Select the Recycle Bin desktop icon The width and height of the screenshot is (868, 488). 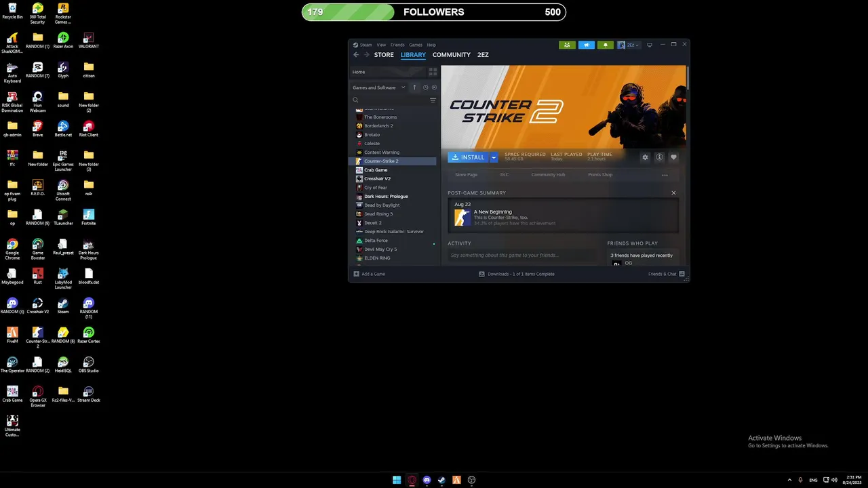pyautogui.click(x=12, y=12)
